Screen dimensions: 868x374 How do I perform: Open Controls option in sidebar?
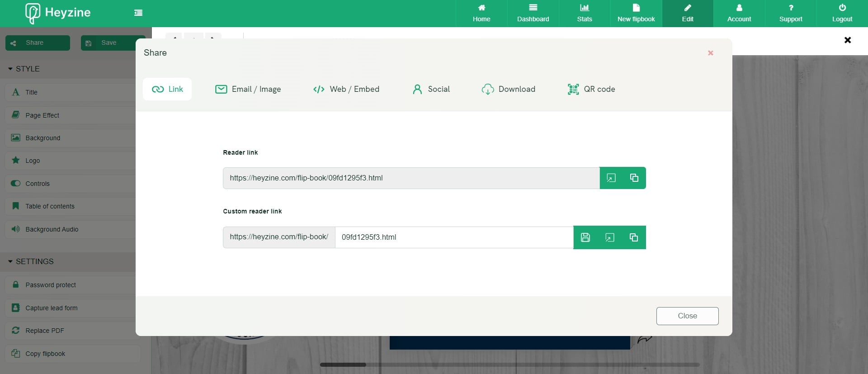tap(70, 184)
